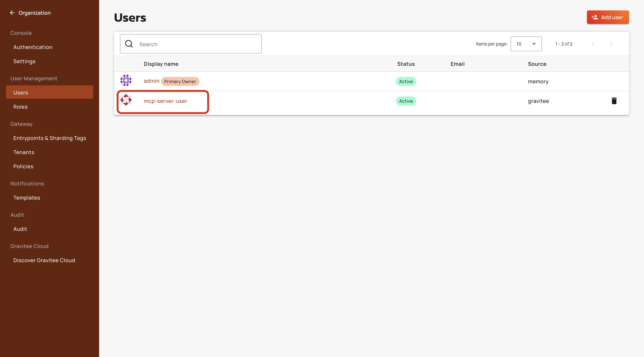644x357 pixels.
Task: Open console Settings in sidebar
Action: (24, 61)
